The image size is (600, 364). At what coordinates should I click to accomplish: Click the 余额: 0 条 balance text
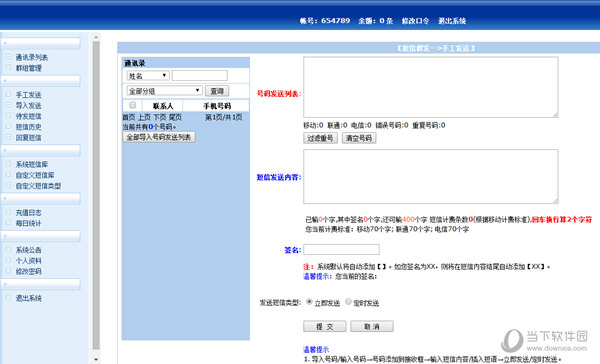tap(375, 21)
